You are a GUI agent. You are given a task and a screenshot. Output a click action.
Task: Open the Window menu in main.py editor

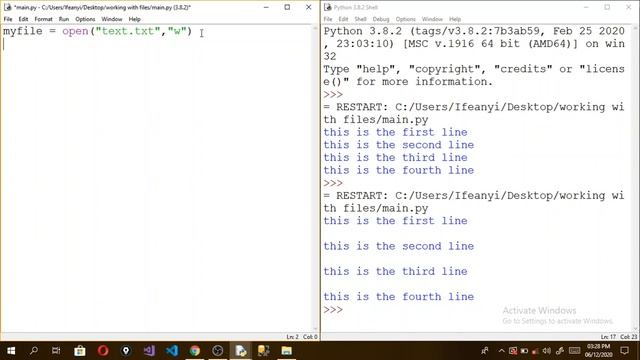coord(112,19)
